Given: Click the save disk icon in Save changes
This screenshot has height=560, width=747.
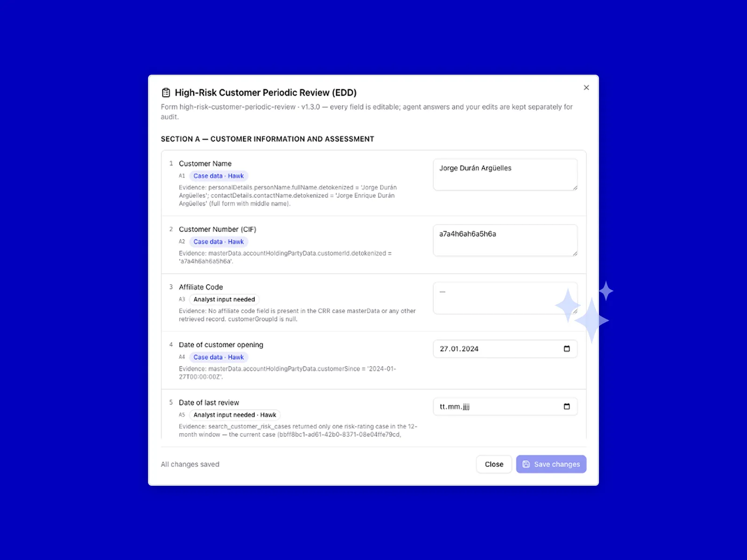Looking at the screenshot, I should point(526,464).
